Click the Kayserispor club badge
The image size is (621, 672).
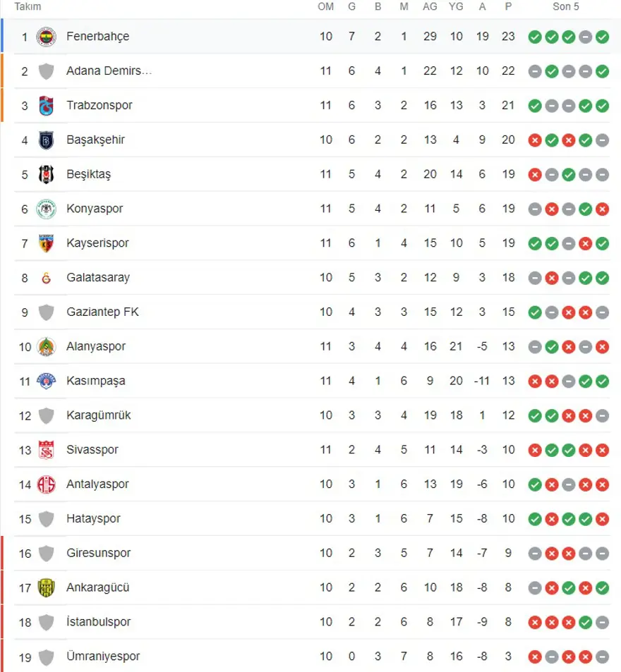[x=46, y=243]
